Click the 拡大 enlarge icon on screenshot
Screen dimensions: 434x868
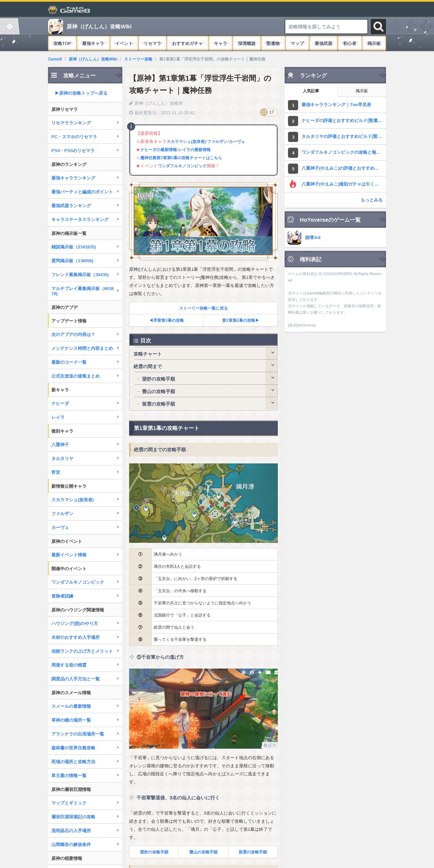coord(270,745)
